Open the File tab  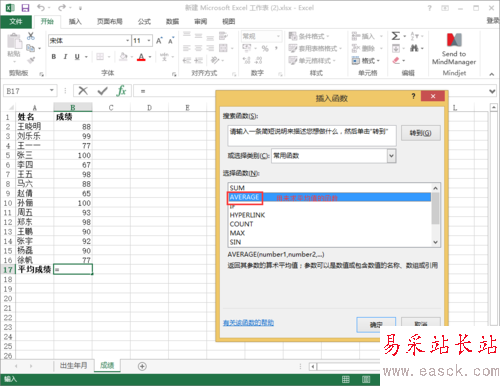click(x=16, y=22)
